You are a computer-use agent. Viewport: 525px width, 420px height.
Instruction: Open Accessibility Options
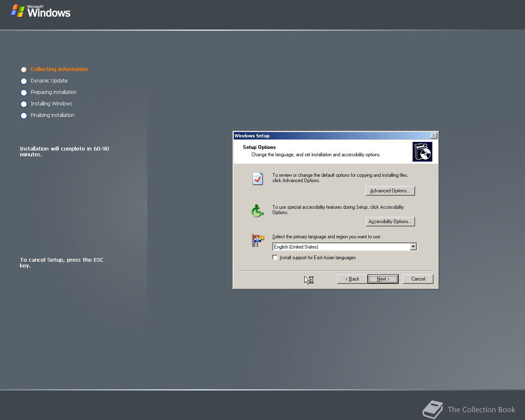[x=390, y=221]
